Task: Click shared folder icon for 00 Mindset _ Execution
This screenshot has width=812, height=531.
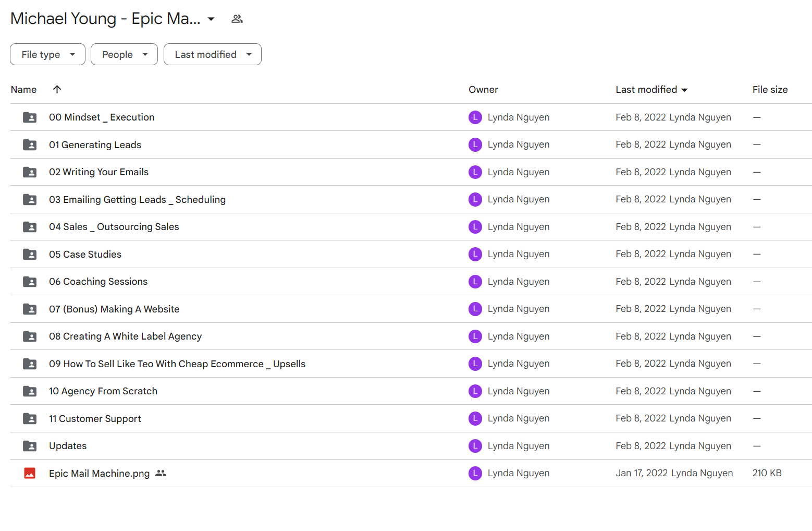Action: click(x=30, y=117)
